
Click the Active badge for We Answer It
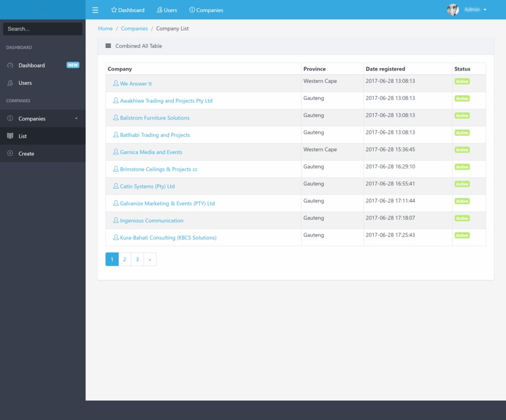462,81
